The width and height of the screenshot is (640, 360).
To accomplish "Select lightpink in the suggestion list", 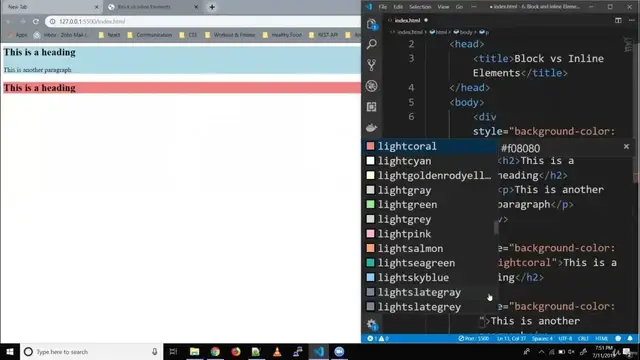I will point(430,234).
